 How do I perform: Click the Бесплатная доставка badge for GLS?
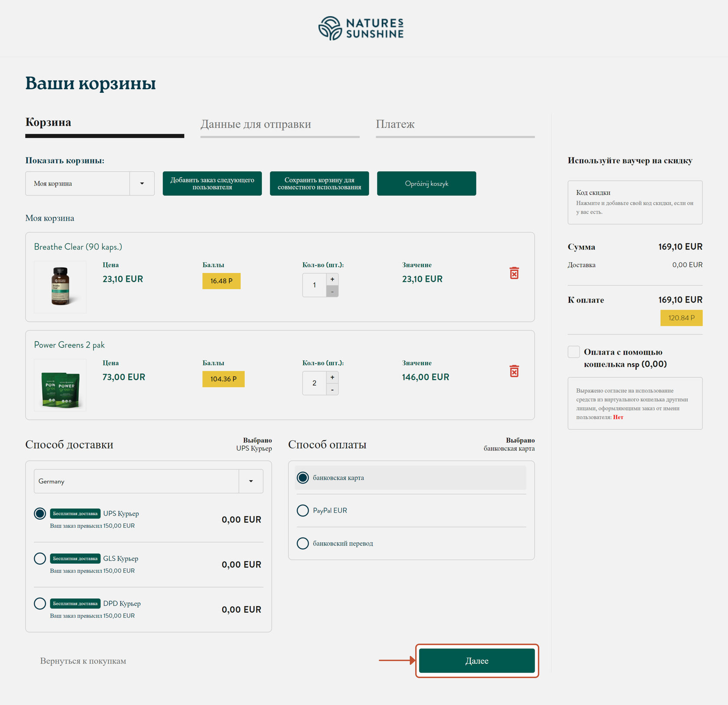75,559
